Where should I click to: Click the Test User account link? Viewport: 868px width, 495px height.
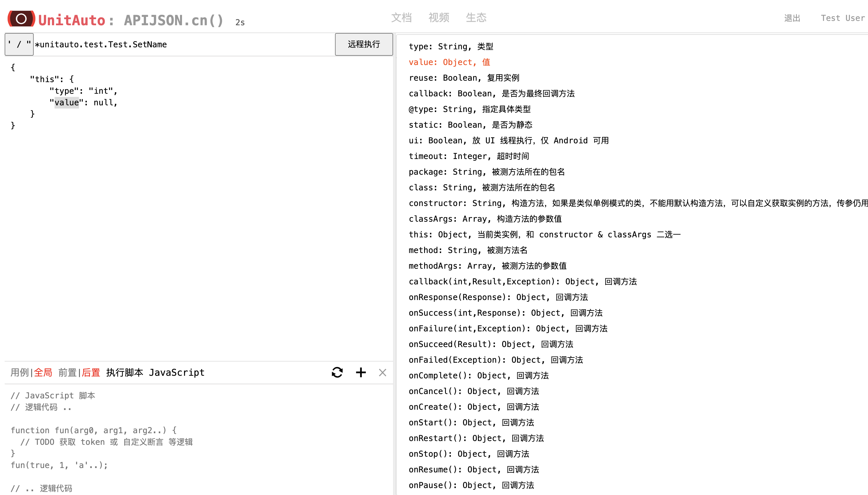pos(842,18)
